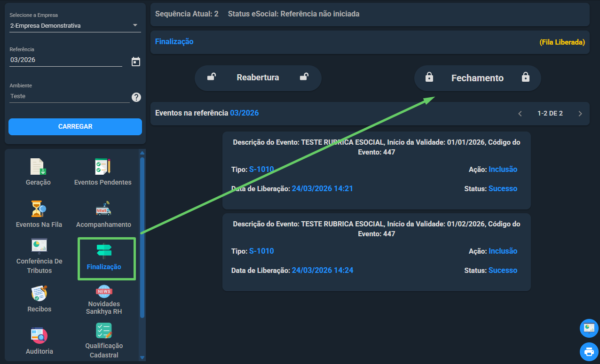600x364 pixels.
Task: Click the CARREGAR button
Action: point(75,127)
